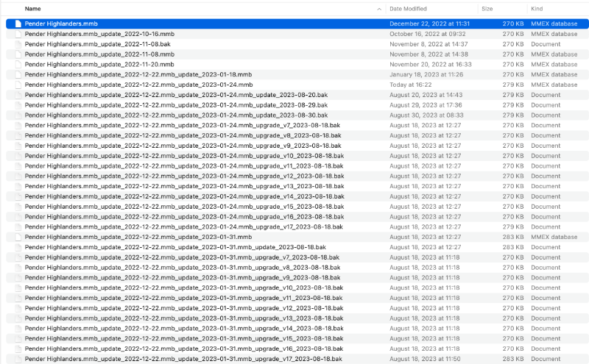Click icon of 2023-01-24.mmb_upgrade_v10 backup
The height and width of the screenshot is (364, 589).
pos(18,155)
